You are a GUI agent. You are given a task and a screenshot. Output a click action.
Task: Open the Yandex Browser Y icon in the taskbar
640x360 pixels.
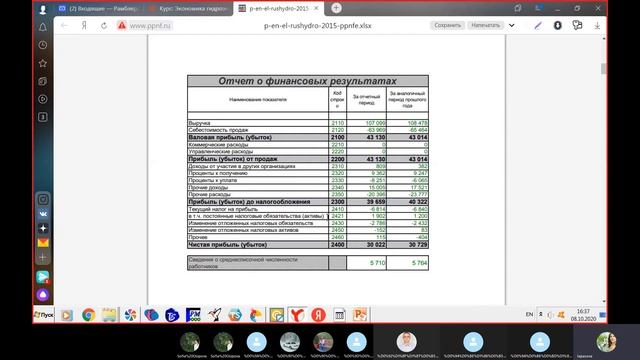point(297,315)
